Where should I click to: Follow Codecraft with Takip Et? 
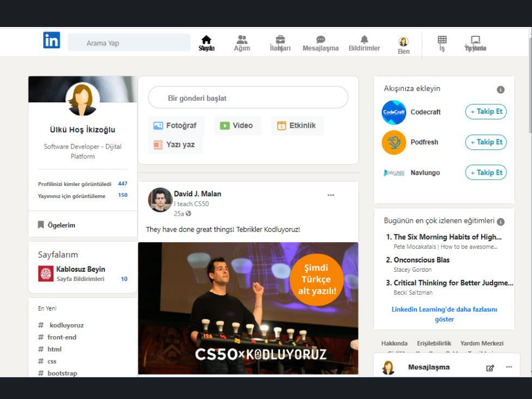486,112
